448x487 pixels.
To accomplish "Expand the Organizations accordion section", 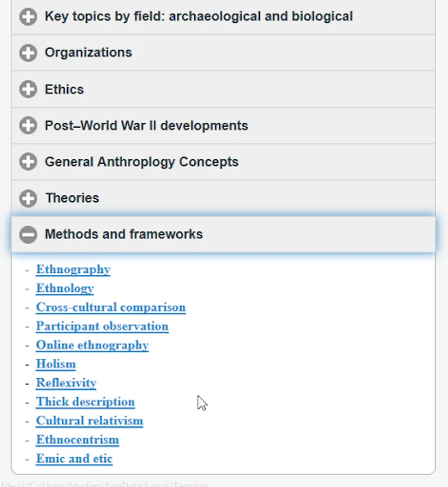I will click(88, 52).
